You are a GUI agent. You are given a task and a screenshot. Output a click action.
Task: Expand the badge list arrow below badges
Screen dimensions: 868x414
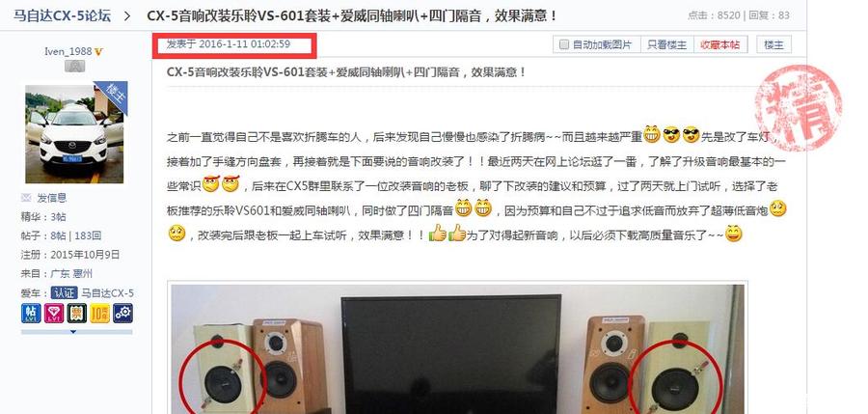(72, 332)
